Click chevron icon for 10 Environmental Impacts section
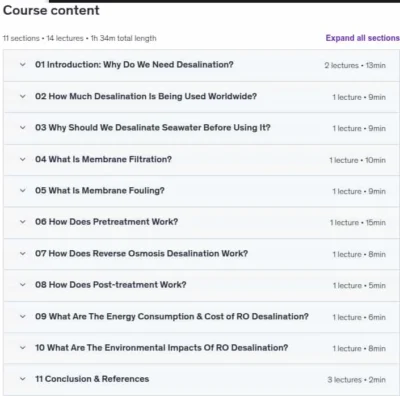This screenshot has height=396, width=400. point(22,348)
